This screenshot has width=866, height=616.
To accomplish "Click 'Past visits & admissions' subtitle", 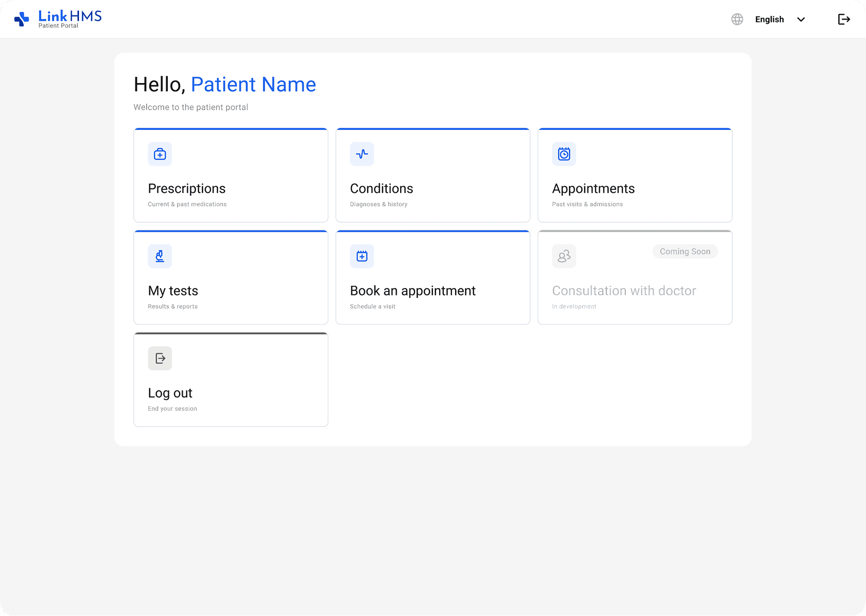I will pos(587,204).
